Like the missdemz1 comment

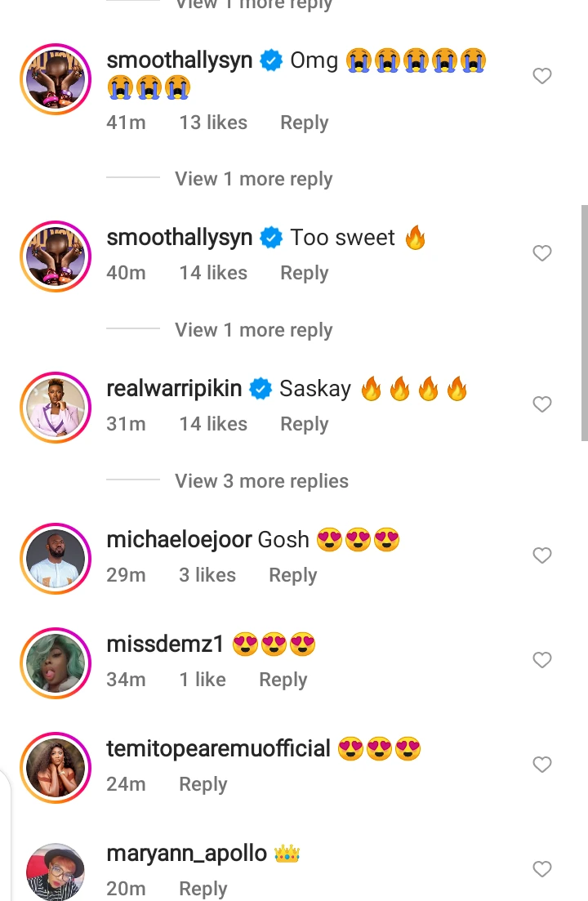542,661
